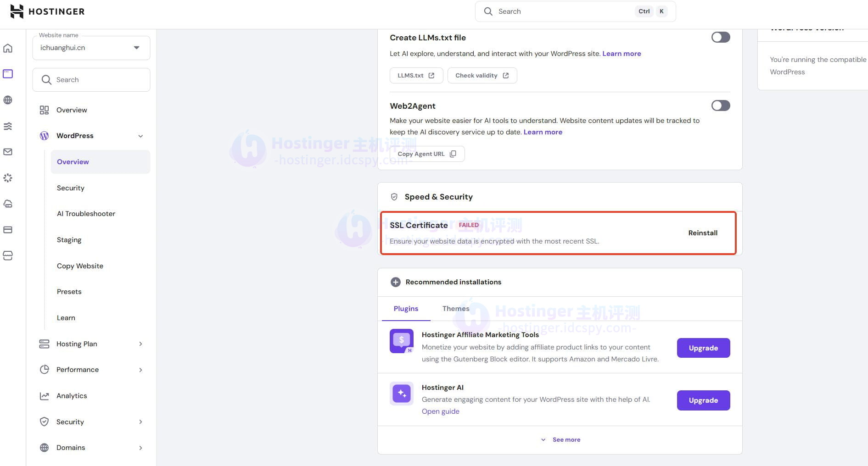
Task: Toggle Web2Agent off after enabling
Action: [720, 105]
